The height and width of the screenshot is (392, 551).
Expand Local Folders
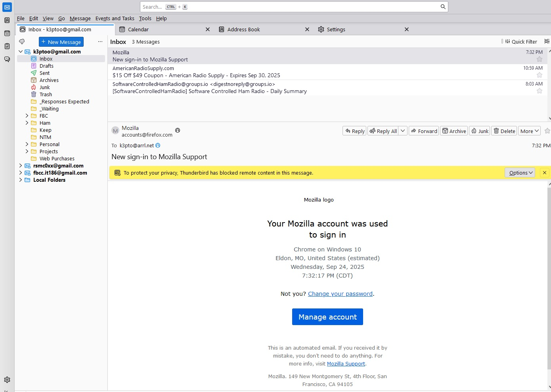coord(21,180)
